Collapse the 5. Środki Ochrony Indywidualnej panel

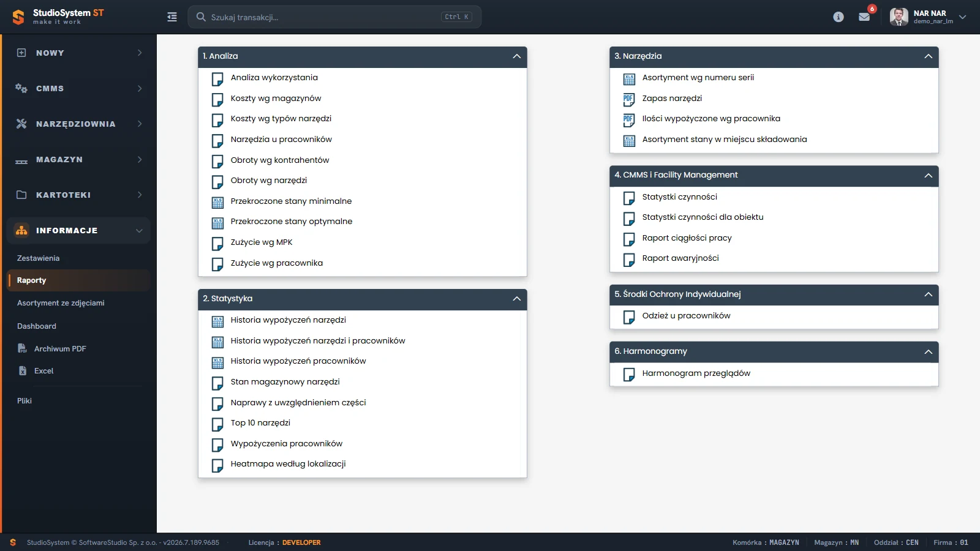point(929,294)
